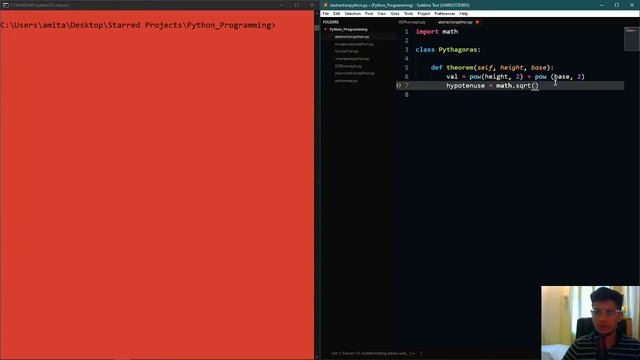The image size is (640, 360).
Task: Click the command prompt vertical scrollbar
Action: [x=317, y=184]
